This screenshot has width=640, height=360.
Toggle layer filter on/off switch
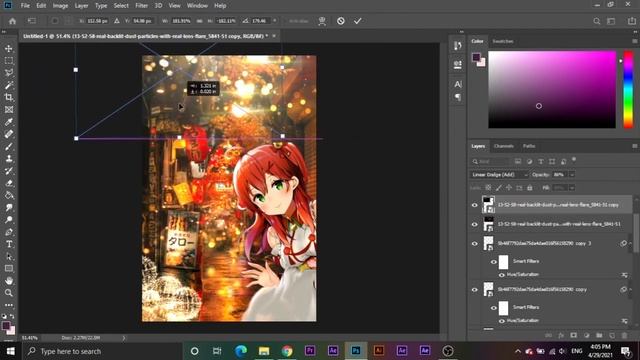pos(573,159)
